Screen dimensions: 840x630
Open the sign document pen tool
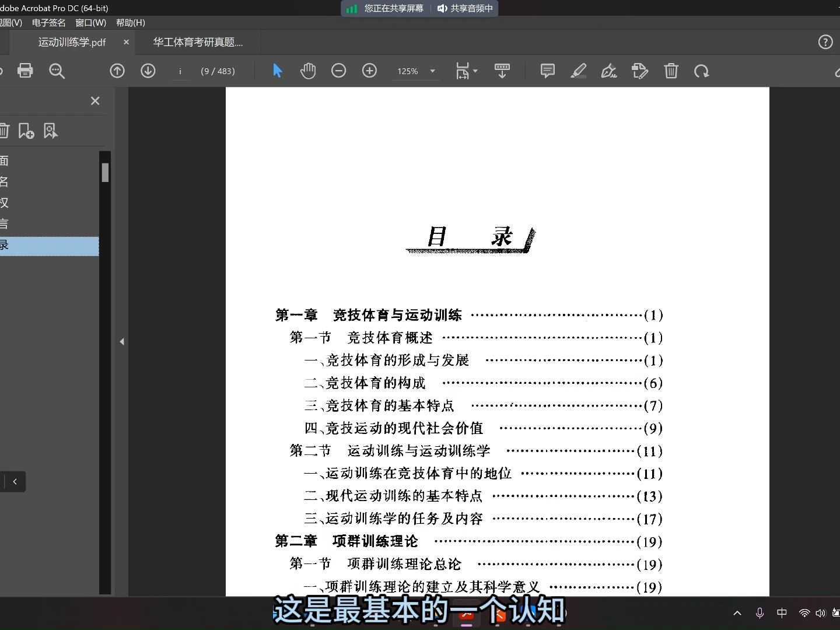[x=609, y=71]
